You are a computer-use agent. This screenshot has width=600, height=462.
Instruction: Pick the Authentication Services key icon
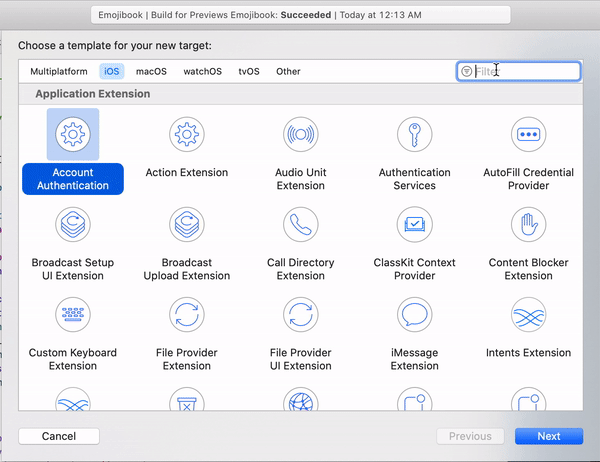[415, 134]
